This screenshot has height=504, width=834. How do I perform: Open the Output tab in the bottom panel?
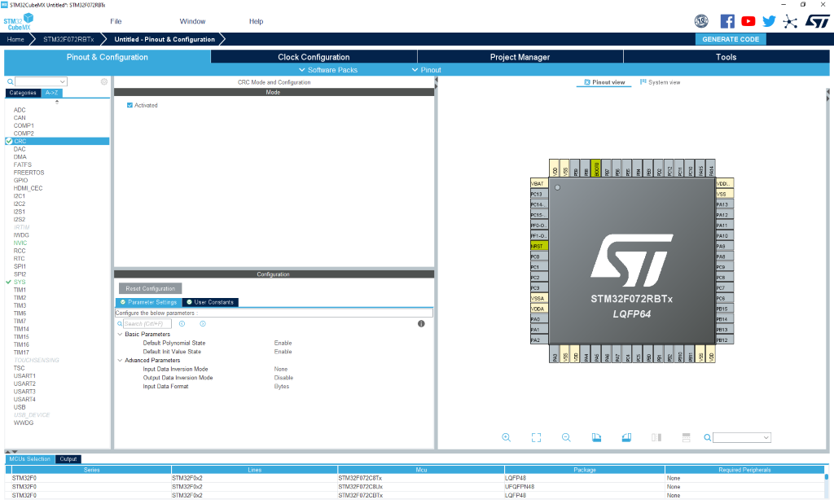(x=68, y=458)
